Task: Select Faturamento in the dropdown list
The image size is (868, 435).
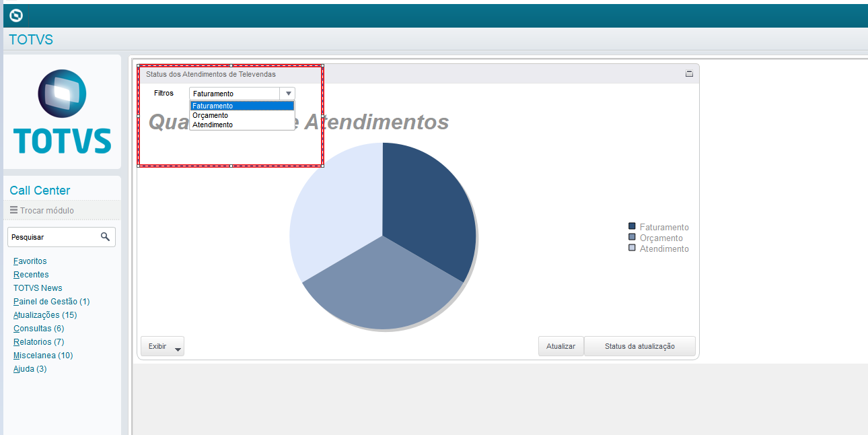Action: 242,106
